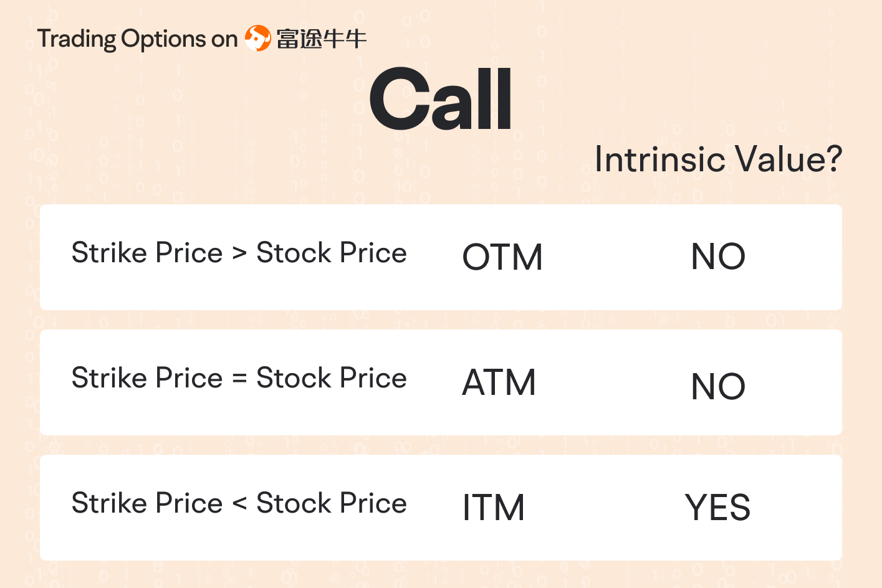The image size is (882, 588).
Task: Click YES in the ITM row
Action: 717,507
